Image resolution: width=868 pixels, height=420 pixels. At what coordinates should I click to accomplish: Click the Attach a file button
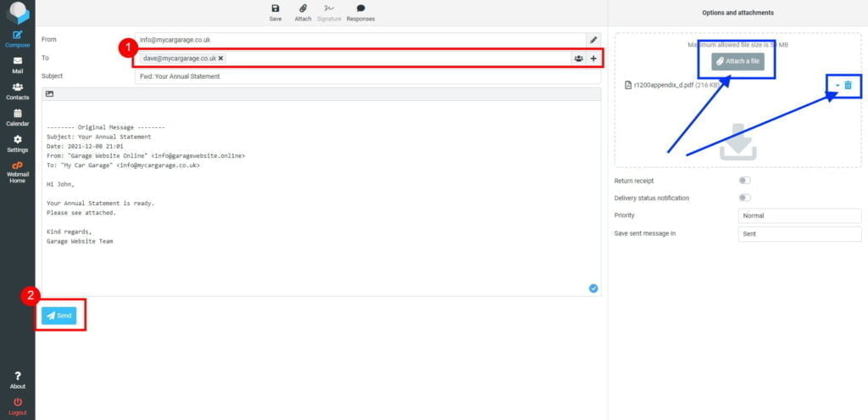[738, 61]
